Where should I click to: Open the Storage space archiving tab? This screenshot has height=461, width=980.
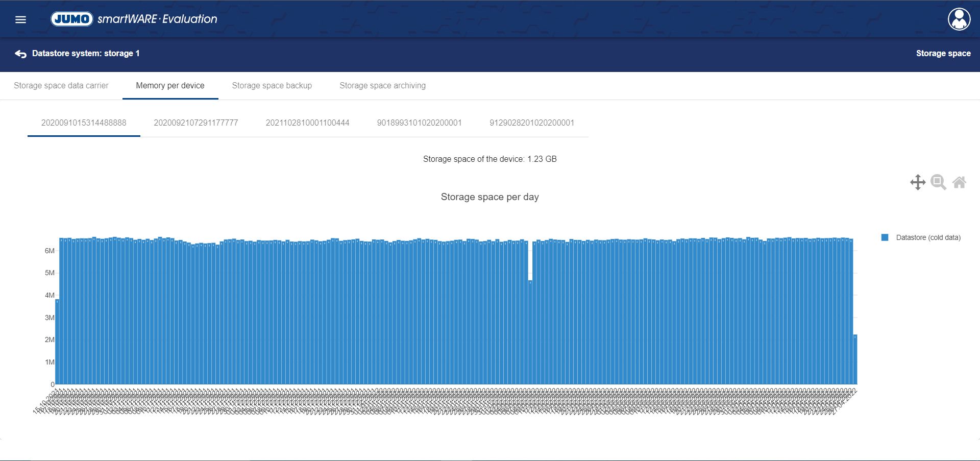coord(382,86)
